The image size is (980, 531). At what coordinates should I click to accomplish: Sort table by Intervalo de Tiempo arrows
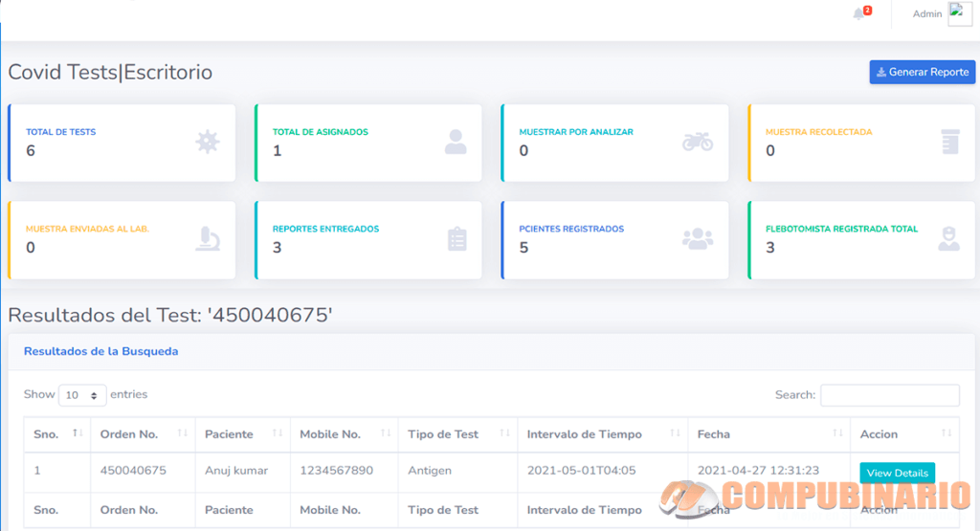point(675,432)
